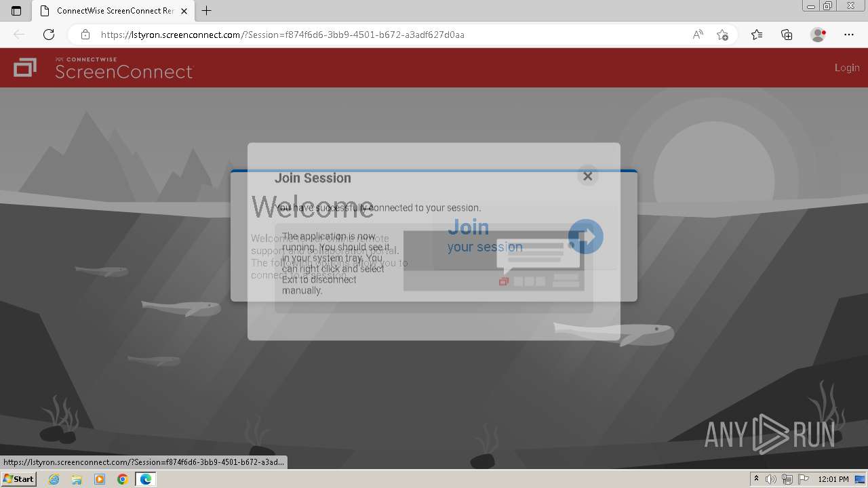
Task: Click the taskbar clock 12:01 PM
Action: [833, 479]
